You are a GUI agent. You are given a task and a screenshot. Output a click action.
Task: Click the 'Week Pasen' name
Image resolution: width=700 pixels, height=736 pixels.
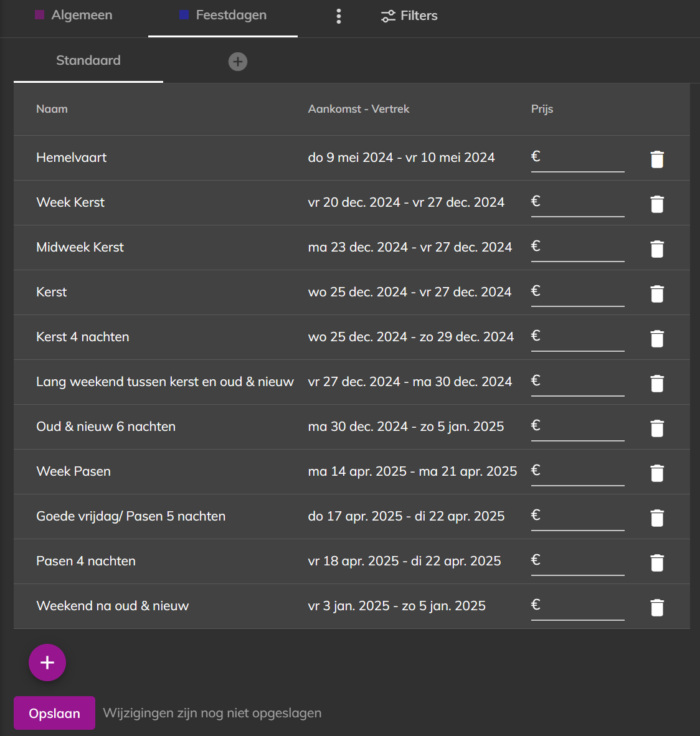click(73, 471)
